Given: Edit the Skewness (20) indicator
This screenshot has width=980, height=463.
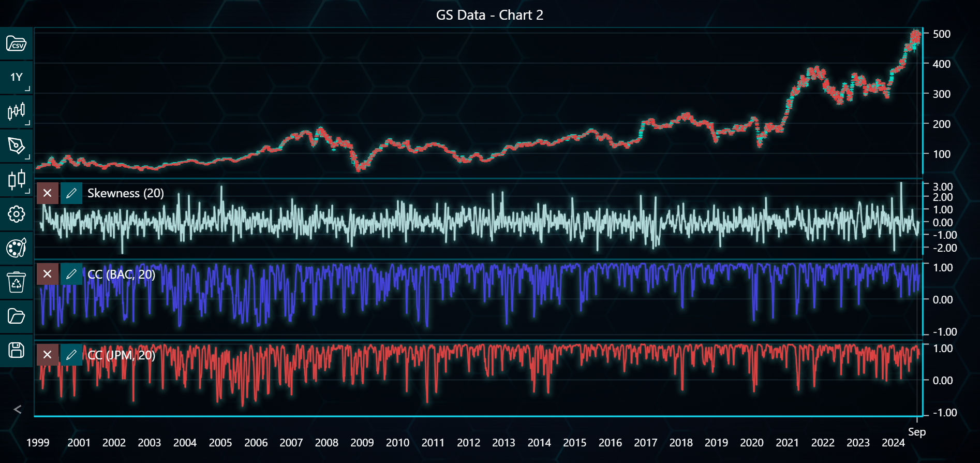Looking at the screenshot, I should click(x=71, y=193).
